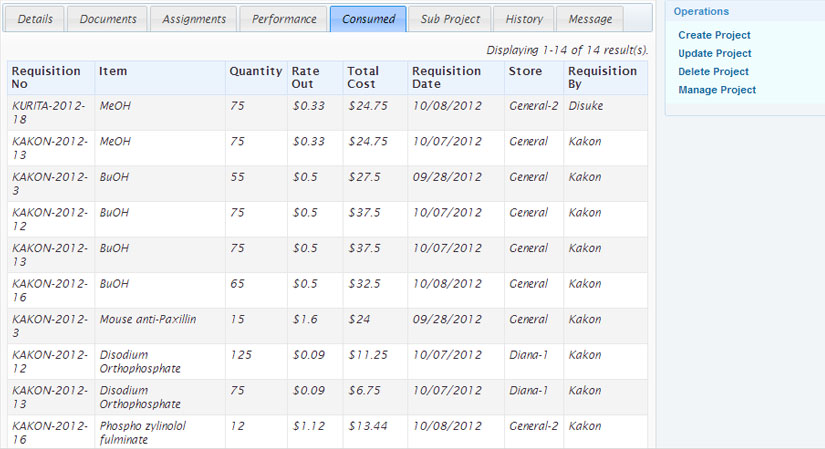View the History tab
The image size is (825, 449).
coord(524,19)
